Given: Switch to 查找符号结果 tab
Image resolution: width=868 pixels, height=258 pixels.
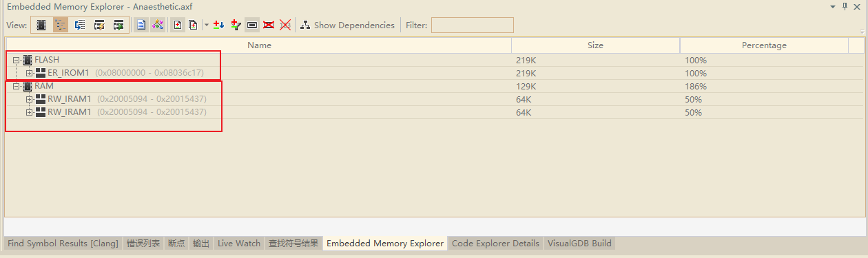Looking at the screenshot, I should [x=293, y=244].
